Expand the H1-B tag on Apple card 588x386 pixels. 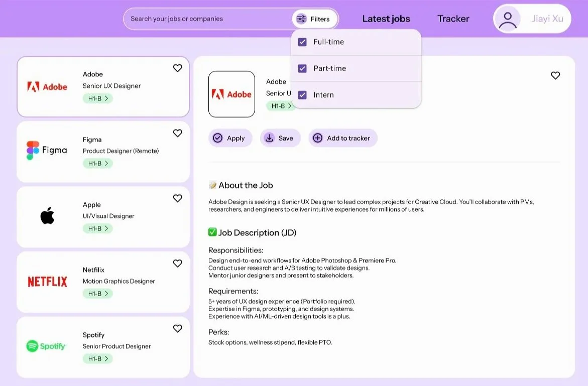click(98, 228)
